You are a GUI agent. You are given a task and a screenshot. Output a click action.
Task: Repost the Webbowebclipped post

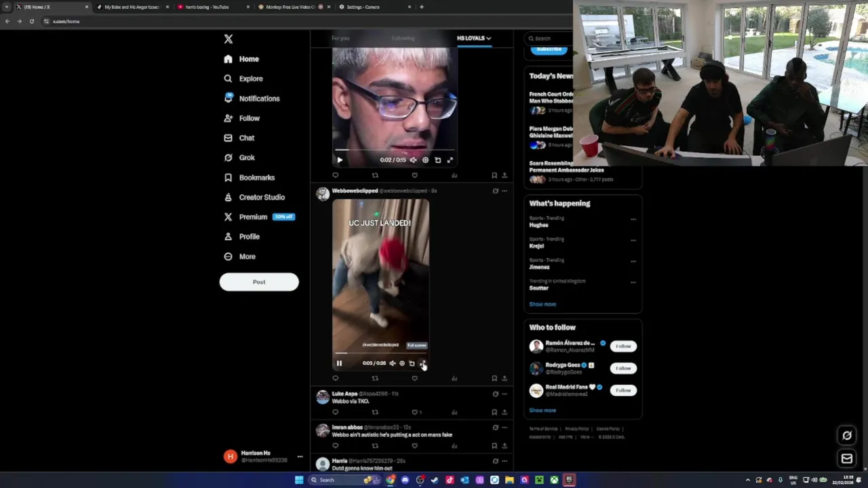(x=375, y=378)
